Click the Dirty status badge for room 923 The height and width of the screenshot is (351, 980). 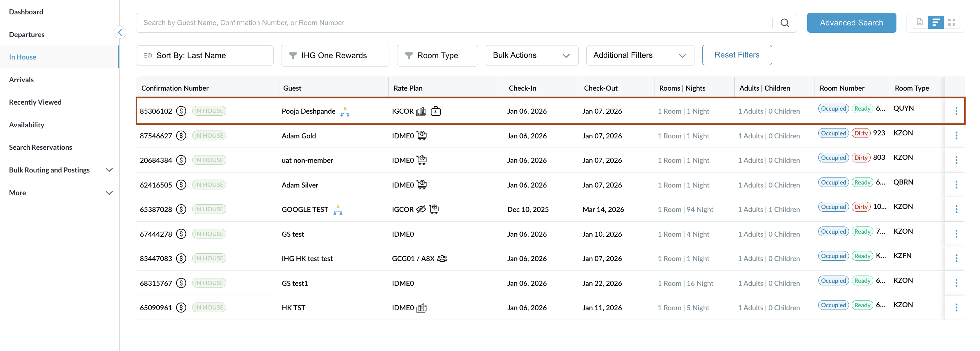(x=861, y=133)
